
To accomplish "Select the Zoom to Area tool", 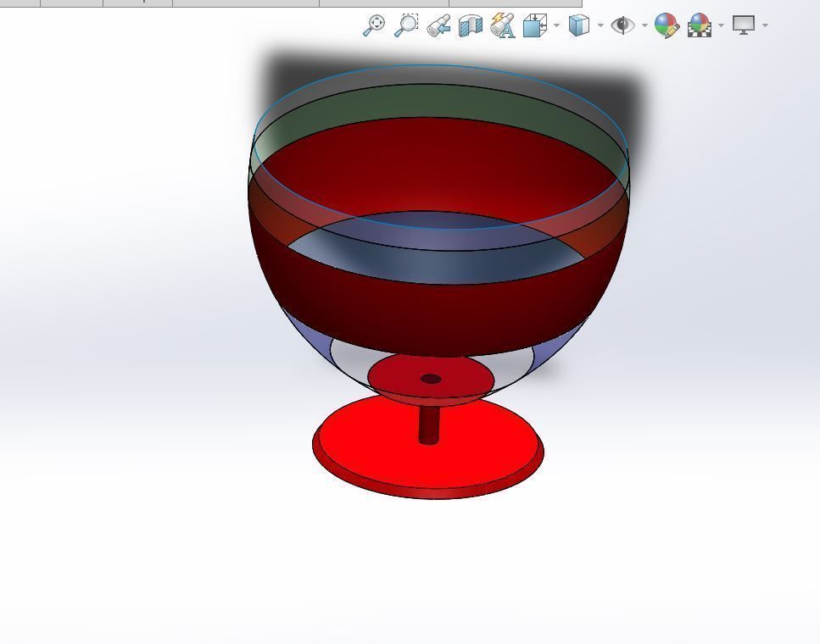I will 406,25.
